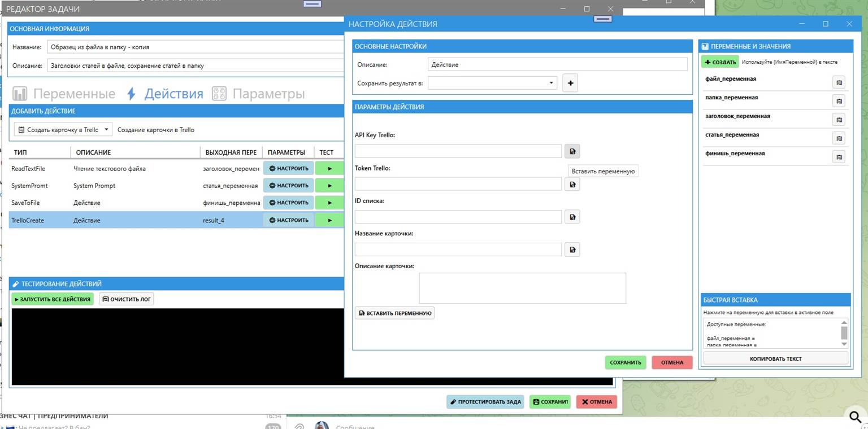Click the green Сохранить button in action settings
This screenshot has height=429, width=868.
(x=625, y=362)
